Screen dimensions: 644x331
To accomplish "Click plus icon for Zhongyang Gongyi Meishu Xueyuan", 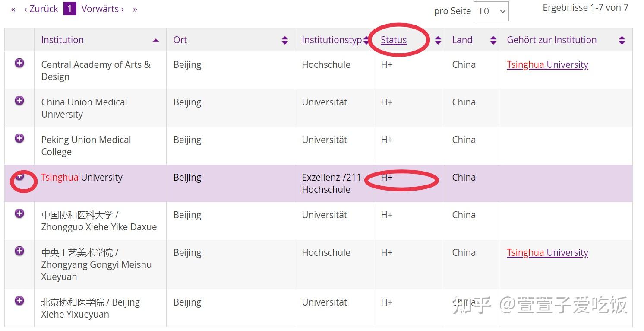I will click(19, 251).
